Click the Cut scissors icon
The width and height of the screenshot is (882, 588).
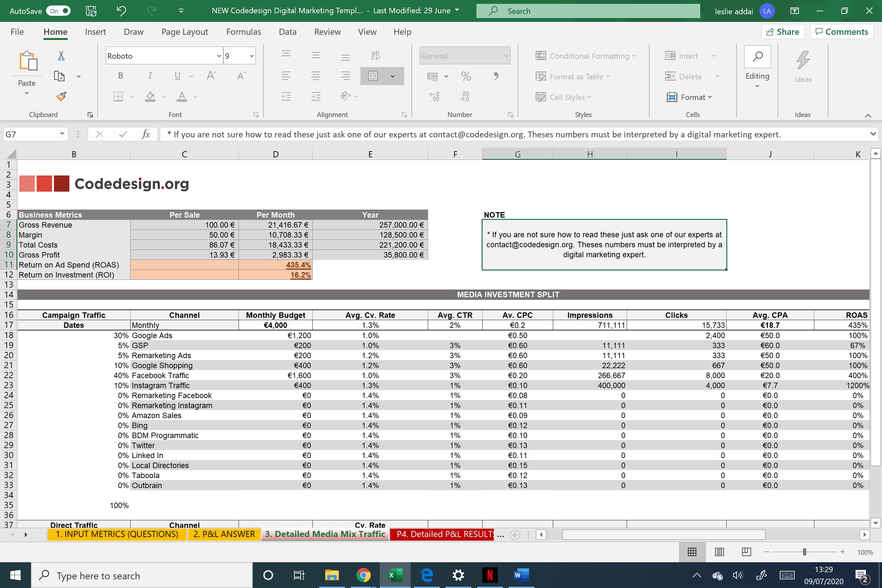(x=61, y=56)
